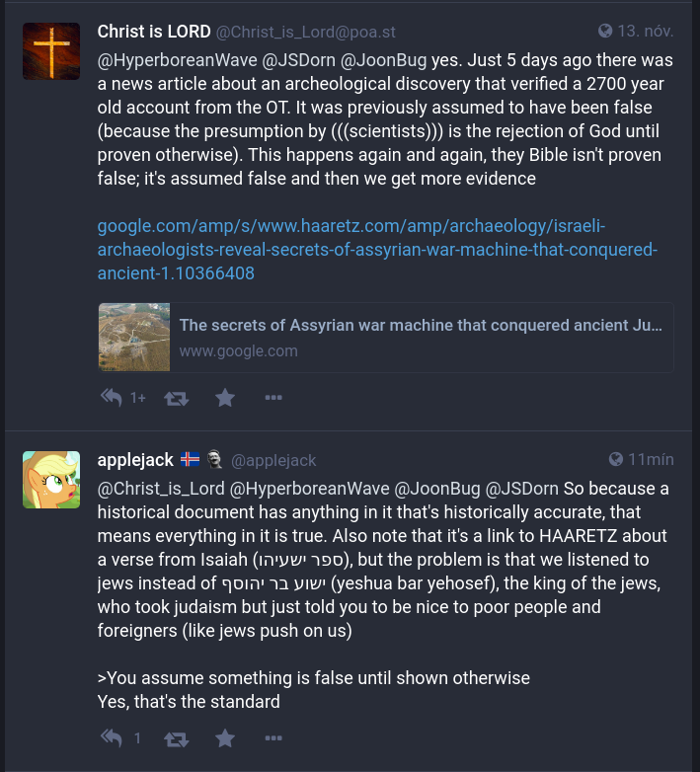
Task: Open the haaretz.com archaeology link
Action: (376, 250)
